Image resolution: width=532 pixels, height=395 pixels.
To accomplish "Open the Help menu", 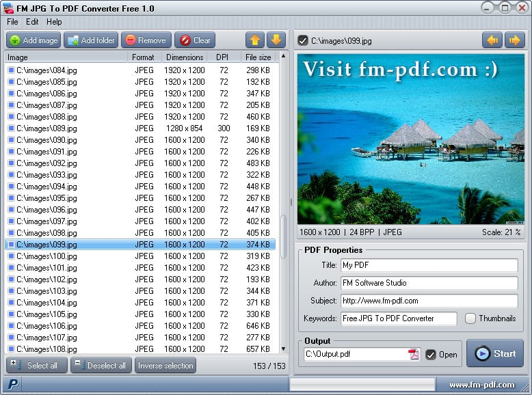I will tap(54, 22).
